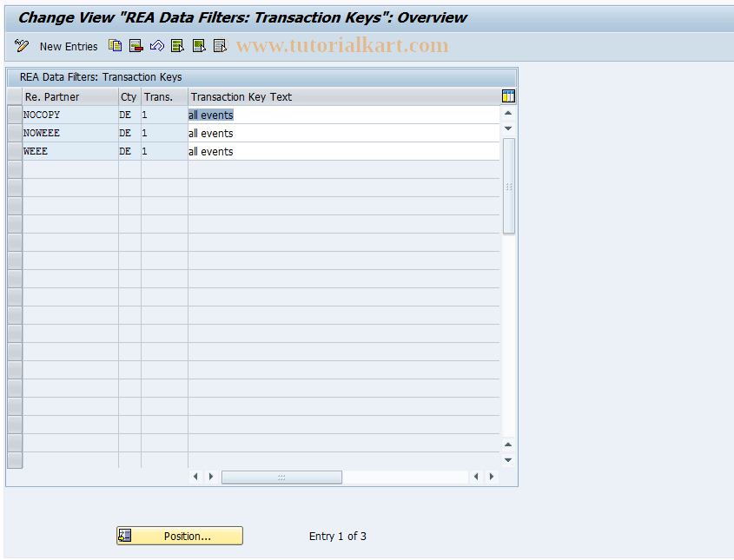The height and width of the screenshot is (560, 734).
Task: Select the WEEE row selector checkbox
Action: click(x=14, y=150)
